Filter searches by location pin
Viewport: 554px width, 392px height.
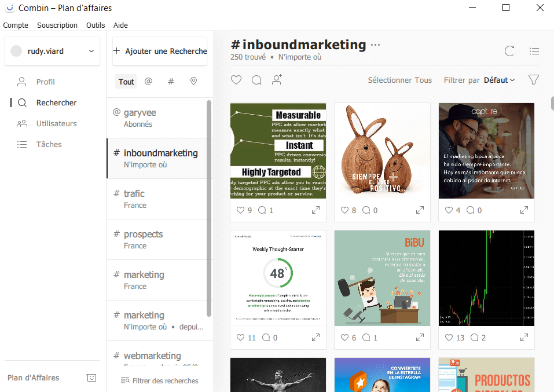[x=193, y=81]
